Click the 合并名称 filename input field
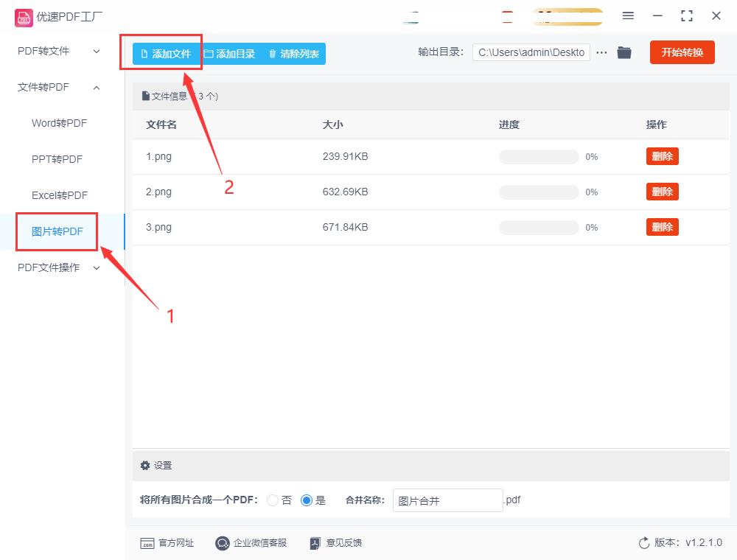Image resolution: width=737 pixels, height=560 pixels. (x=447, y=500)
